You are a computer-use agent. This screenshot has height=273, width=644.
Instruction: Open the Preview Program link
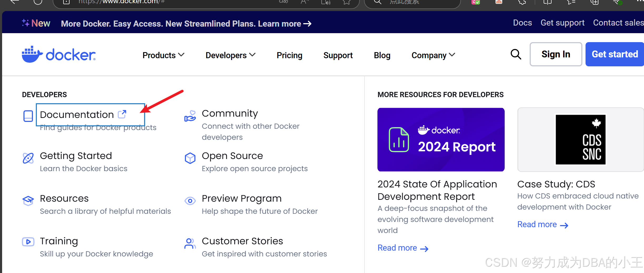point(242,198)
